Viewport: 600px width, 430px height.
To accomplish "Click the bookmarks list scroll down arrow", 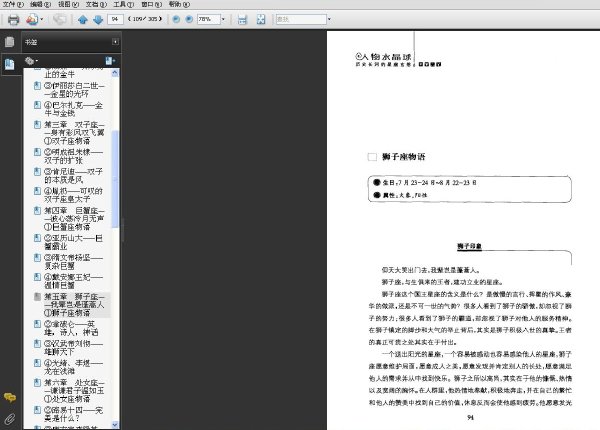I will click(115, 424).
